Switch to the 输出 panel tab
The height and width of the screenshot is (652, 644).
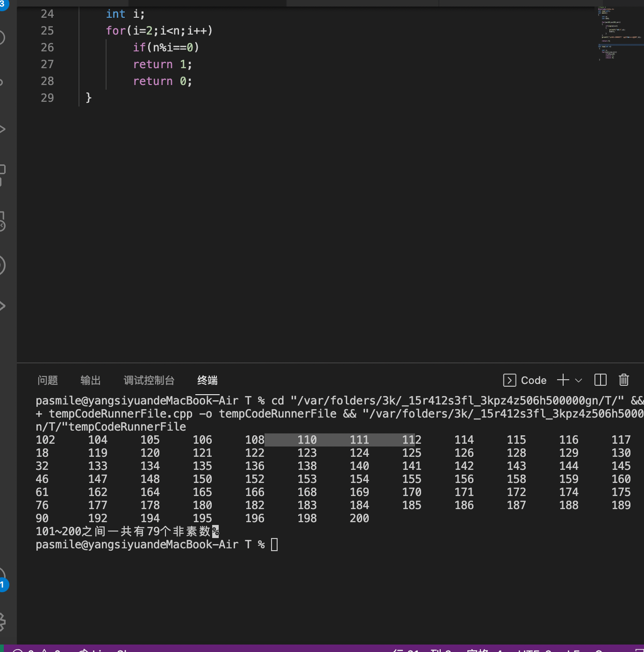tap(91, 380)
